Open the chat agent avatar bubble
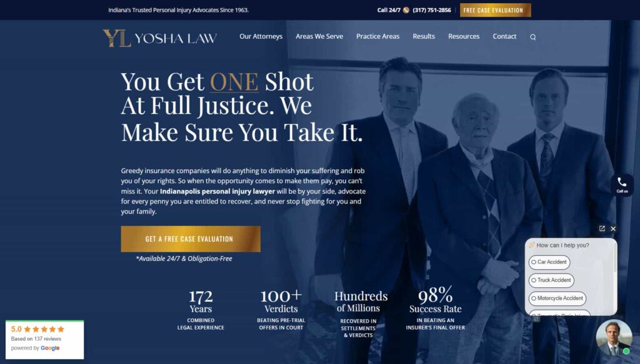Image resolution: width=640 pixels, height=364 pixels. (614, 338)
